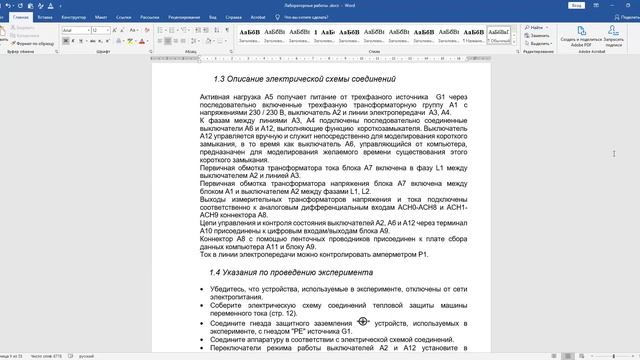Toggle underline formatting
Screen dimensions: 640x360
[x=81, y=41]
